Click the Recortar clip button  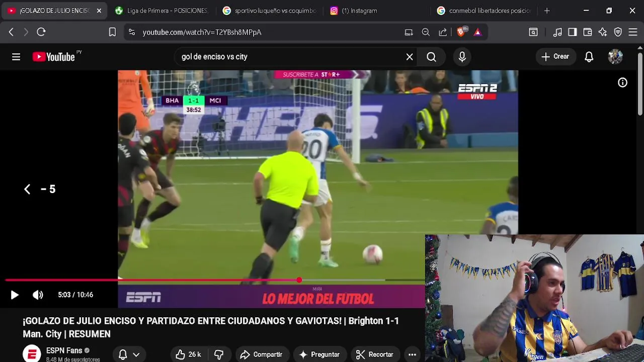tap(375, 354)
